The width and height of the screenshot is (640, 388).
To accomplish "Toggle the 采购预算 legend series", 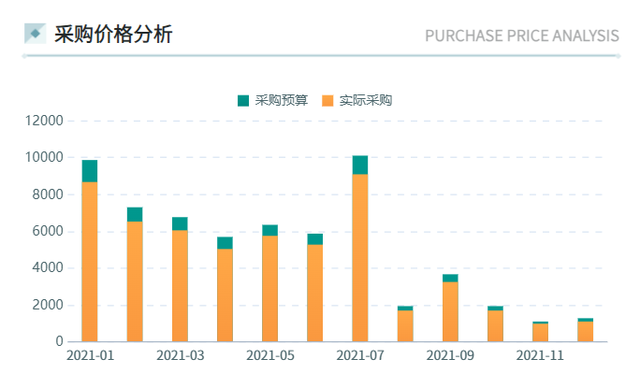I will [x=273, y=100].
